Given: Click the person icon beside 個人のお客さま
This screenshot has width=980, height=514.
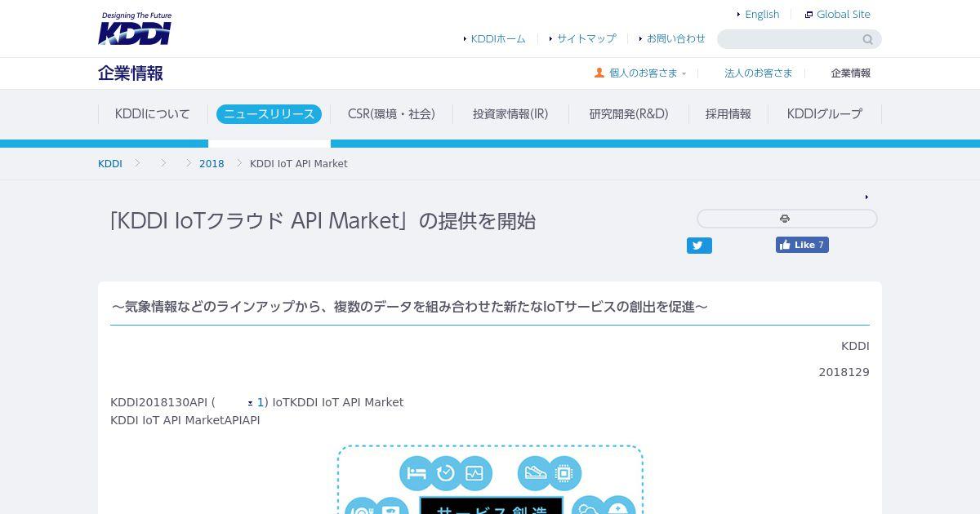Looking at the screenshot, I should click(x=599, y=73).
